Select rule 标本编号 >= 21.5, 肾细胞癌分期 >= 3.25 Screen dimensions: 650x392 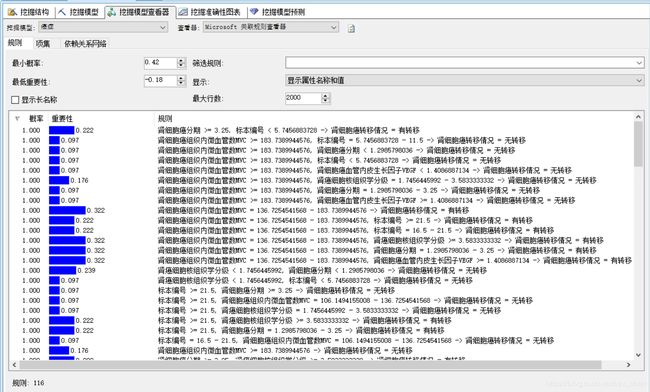(x=276, y=290)
